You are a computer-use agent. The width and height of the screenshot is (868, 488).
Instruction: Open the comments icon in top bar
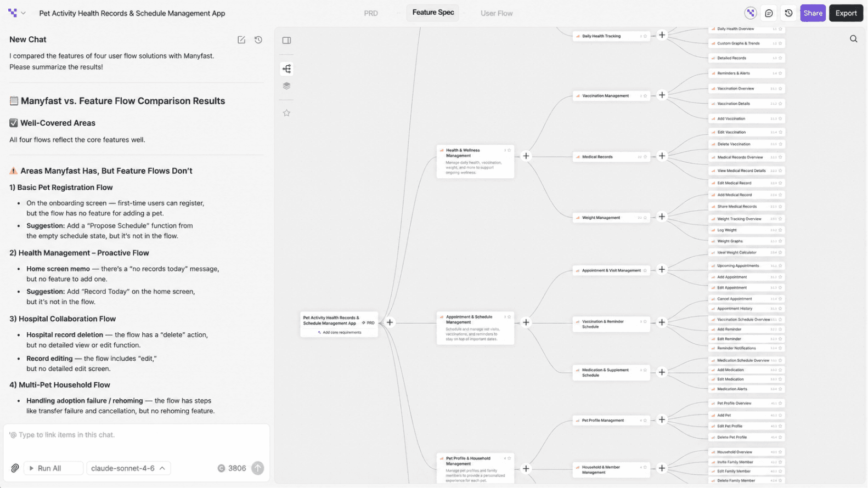click(769, 13)
